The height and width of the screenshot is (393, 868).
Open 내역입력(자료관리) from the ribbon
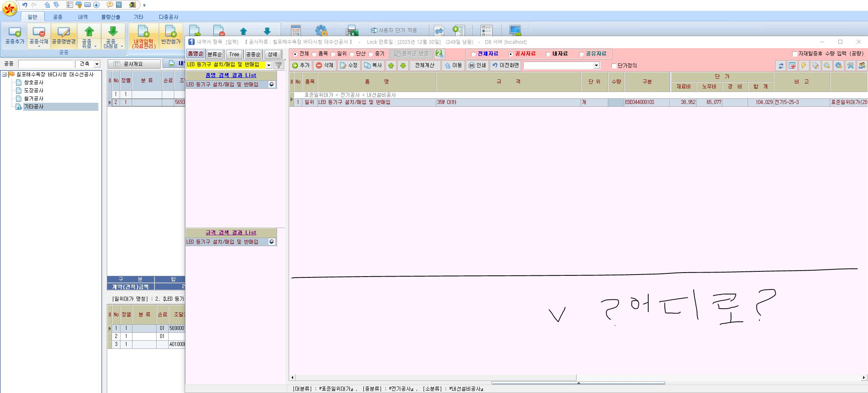[144, 36]
